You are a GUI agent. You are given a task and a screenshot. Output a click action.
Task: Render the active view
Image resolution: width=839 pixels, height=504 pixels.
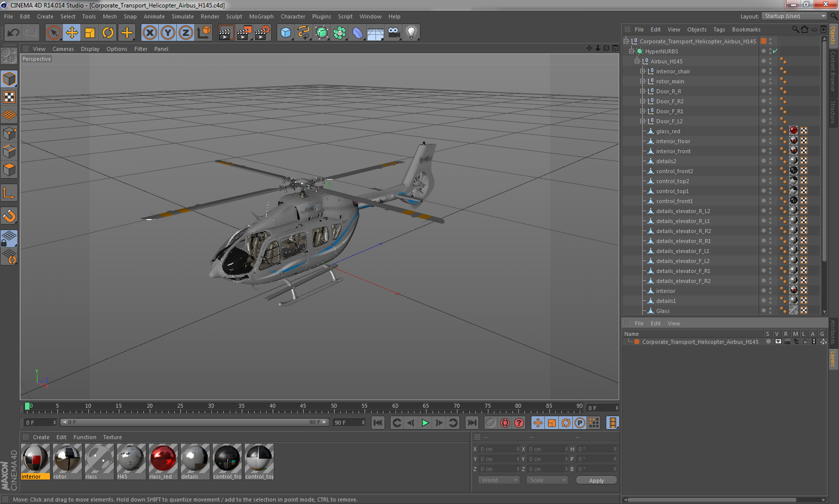pyautogui.click(x=226, y=33)
